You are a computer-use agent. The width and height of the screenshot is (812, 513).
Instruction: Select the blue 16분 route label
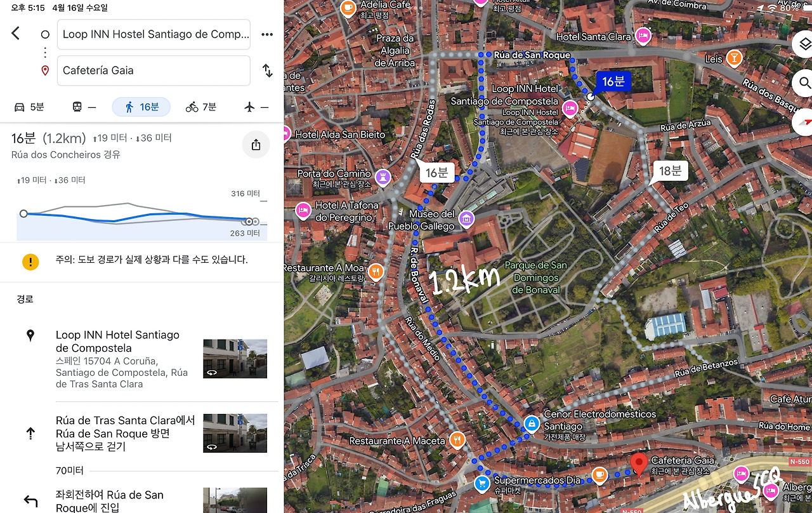coord(613,81)
